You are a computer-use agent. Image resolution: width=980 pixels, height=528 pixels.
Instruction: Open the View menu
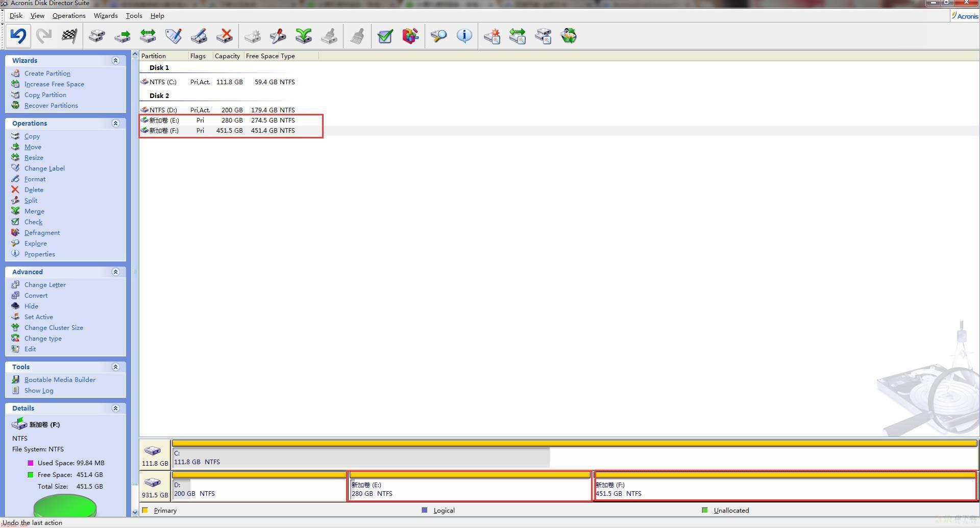(x=37, y=16)
